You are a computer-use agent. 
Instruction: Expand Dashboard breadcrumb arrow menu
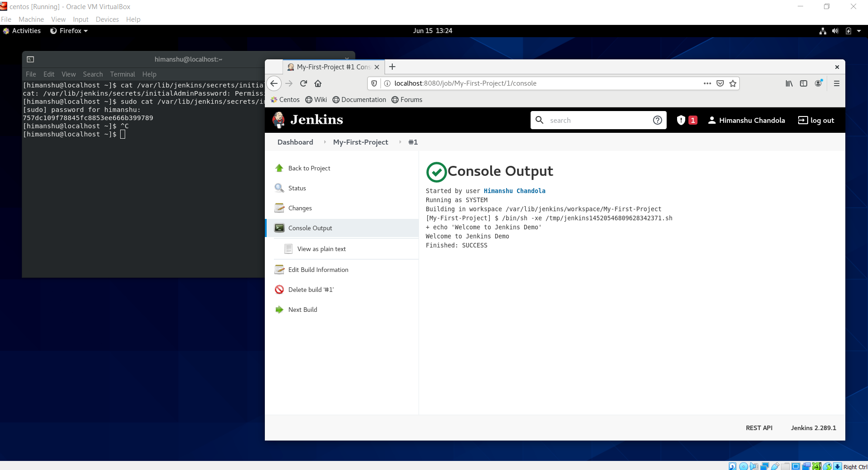[325, 142]
